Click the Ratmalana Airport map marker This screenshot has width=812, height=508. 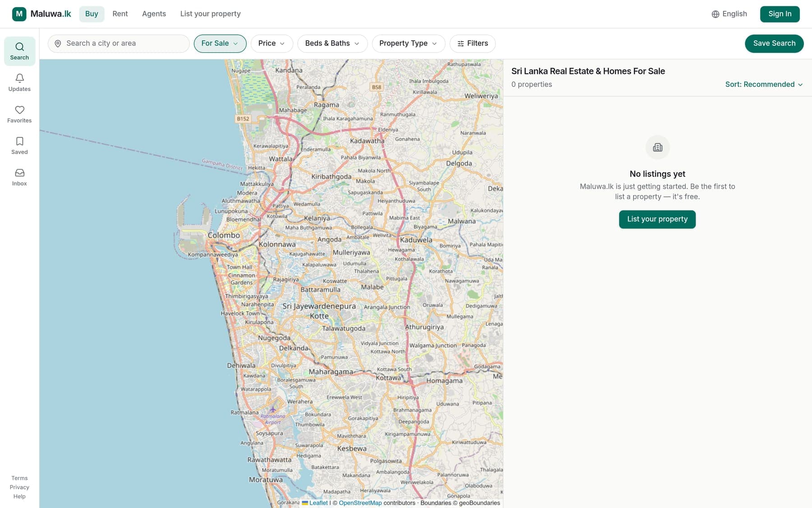coord(272,410)
